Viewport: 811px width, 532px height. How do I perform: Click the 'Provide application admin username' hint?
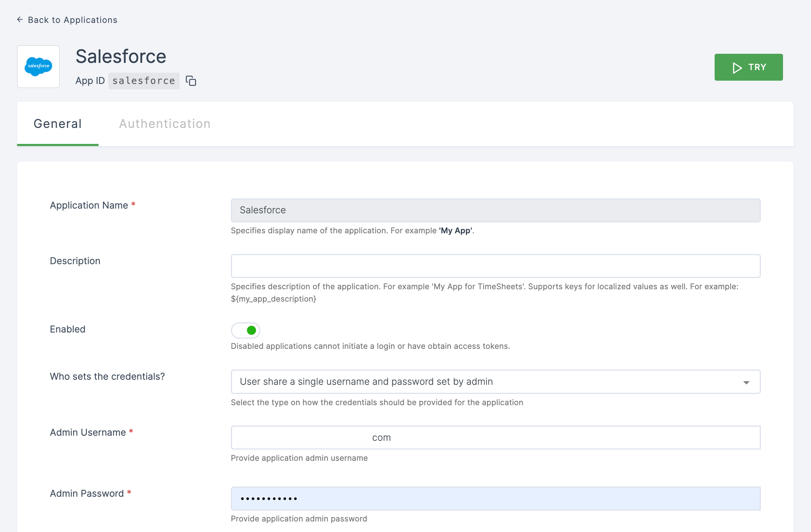pyautogui.click(x=299, y=458)
